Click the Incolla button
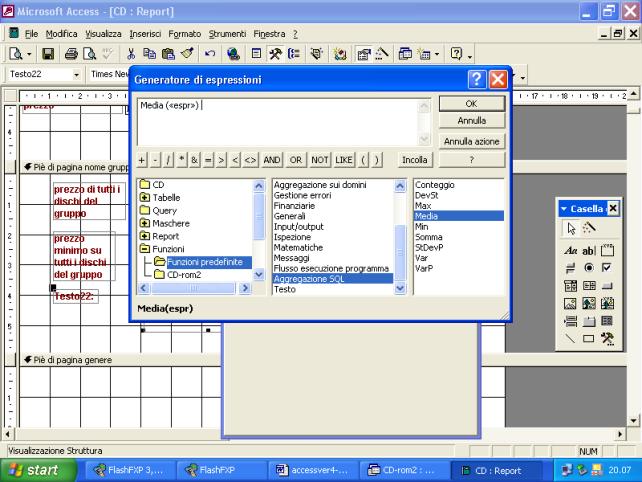 414,160
